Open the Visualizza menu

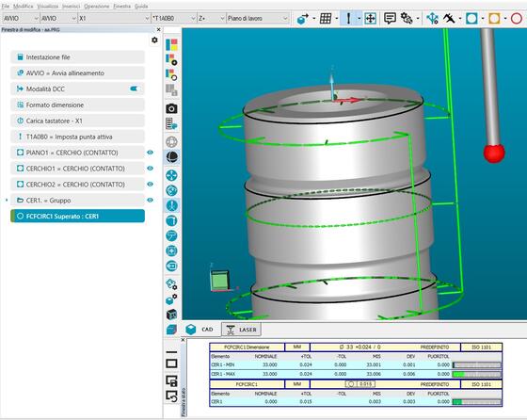click(47, 6)
